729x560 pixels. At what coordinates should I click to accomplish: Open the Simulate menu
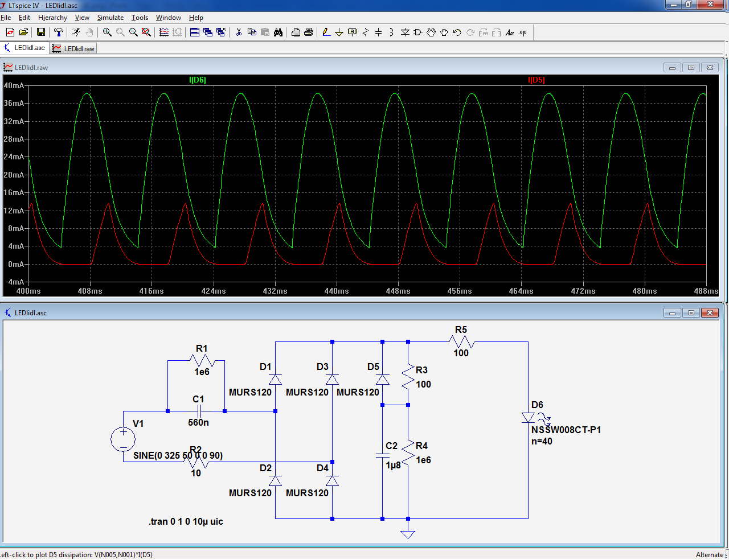point(110,18)
